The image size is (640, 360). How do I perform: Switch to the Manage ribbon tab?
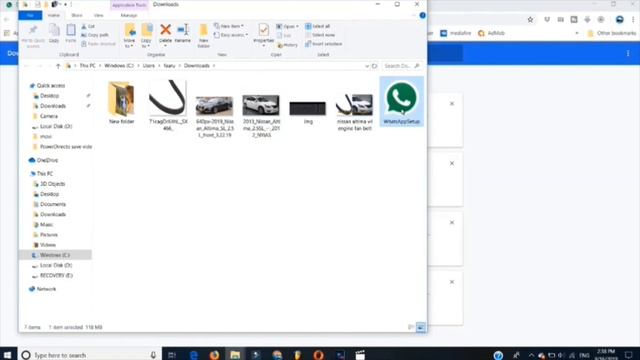pyautogui.click(x=129, y=16)
